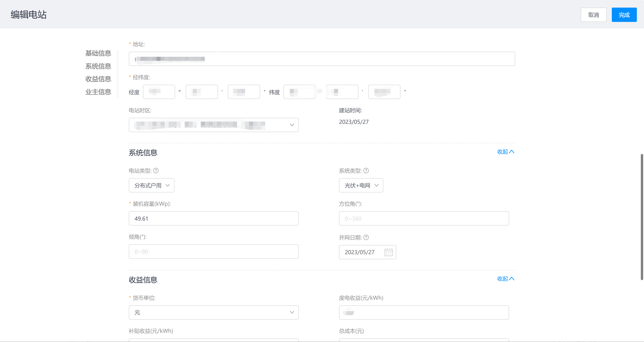Open the calendar icon in 并网日期 field
The image size is (644, 342).
[x=388, y=252]
